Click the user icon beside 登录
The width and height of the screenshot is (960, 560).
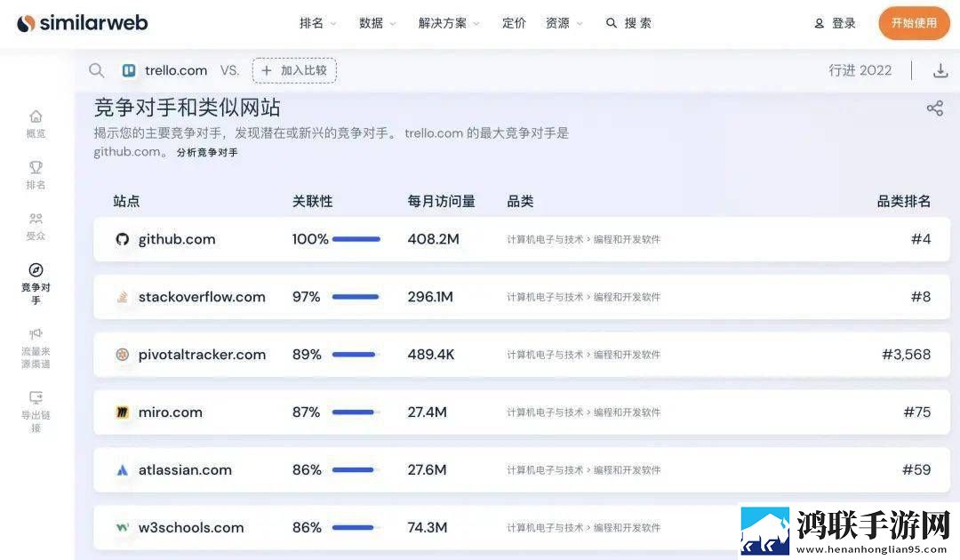point(820,23)
